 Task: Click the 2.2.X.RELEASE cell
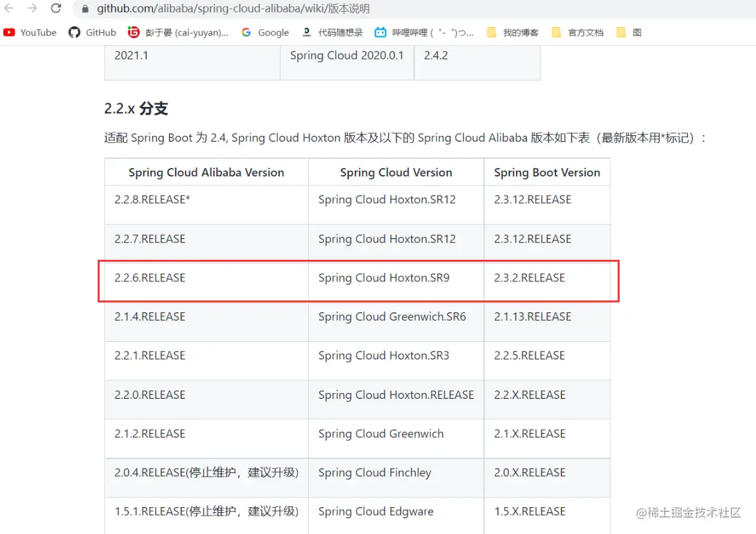click(x=547, y=400)
